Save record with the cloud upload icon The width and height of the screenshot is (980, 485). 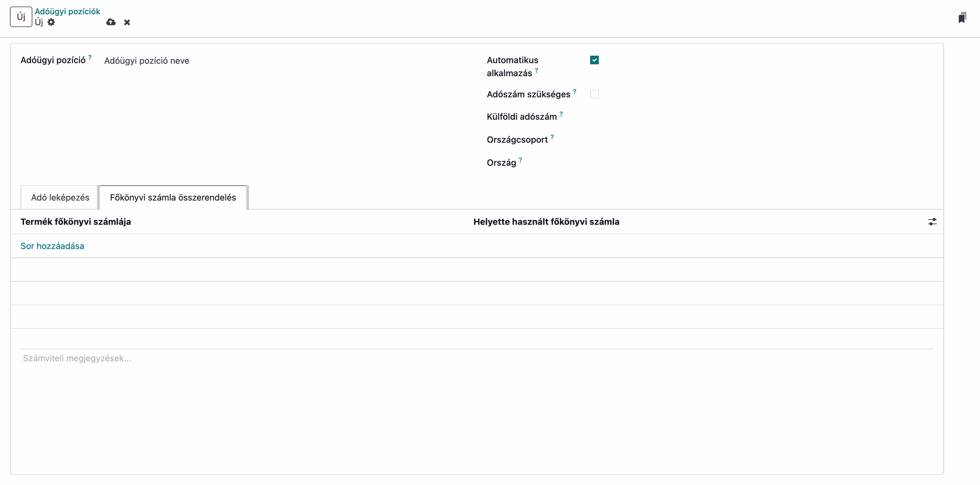tap(111, 22)
